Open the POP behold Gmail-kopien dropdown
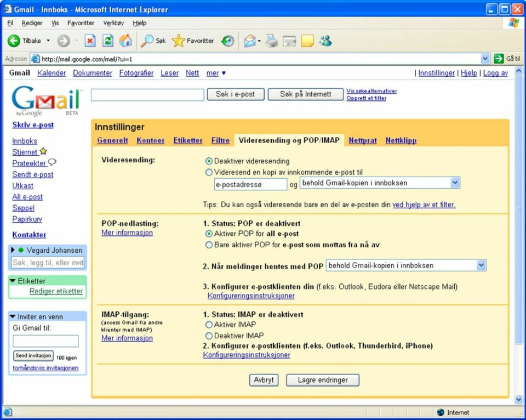Viewport: 526px width, 420px height. (x=406, y=265)
